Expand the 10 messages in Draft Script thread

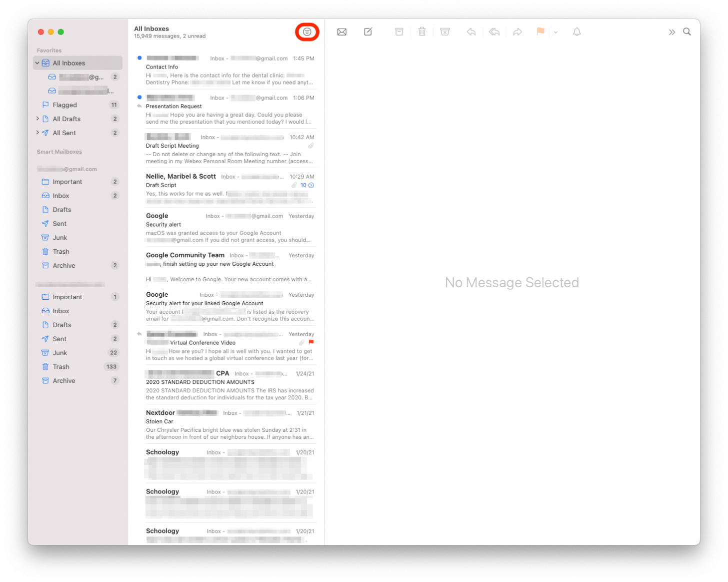pos(310,185)
